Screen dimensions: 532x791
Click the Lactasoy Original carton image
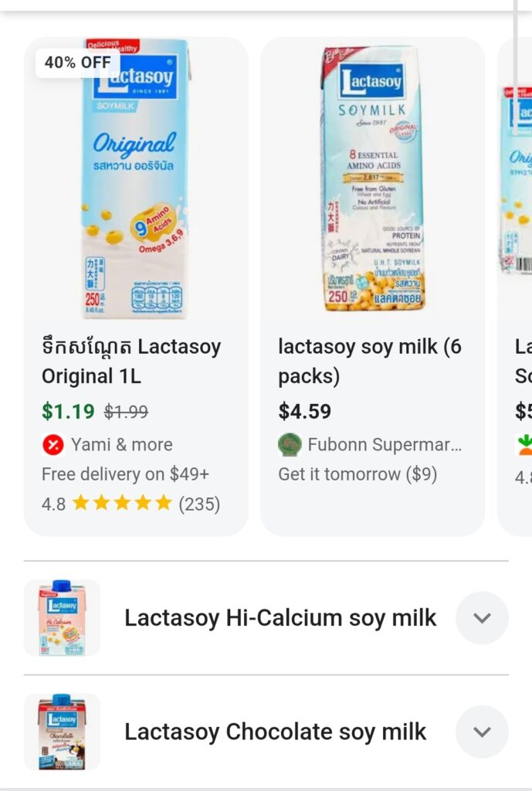pyautogui.click(x=137, y=178)
